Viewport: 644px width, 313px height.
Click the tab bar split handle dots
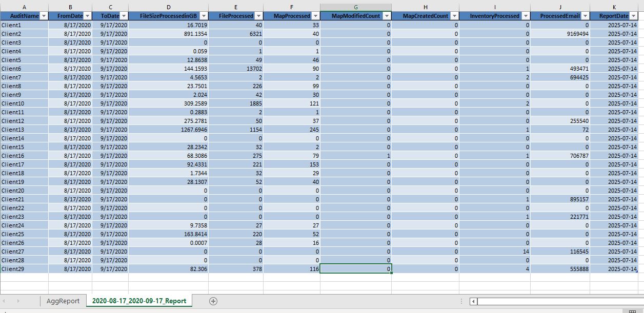461,302
